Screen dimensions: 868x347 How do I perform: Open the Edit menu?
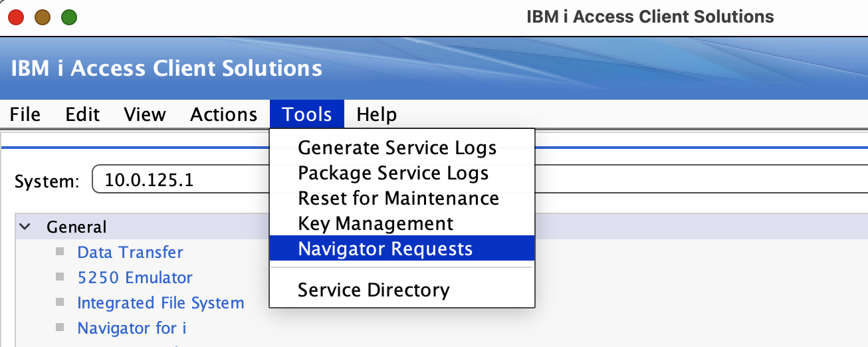click(x=82, y=114)
